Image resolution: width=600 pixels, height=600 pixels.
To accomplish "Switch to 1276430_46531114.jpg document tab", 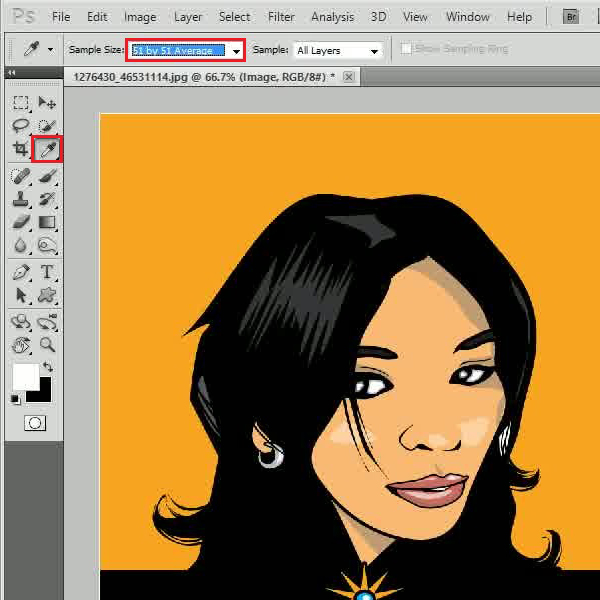I will [204, 77].
